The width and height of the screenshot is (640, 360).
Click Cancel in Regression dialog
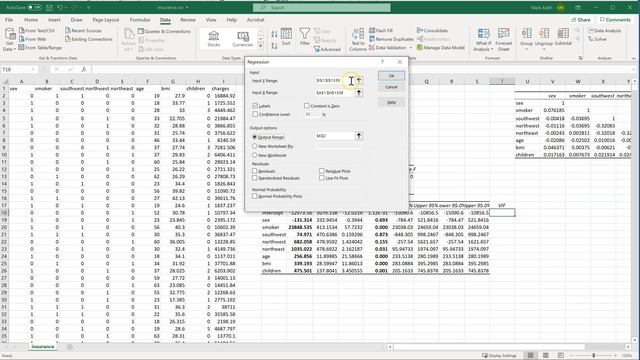pos(391,87)
